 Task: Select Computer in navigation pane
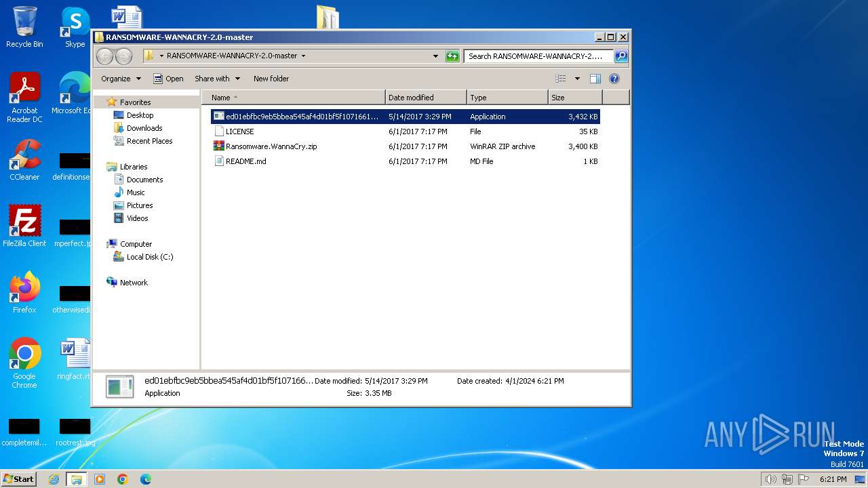(x=136, y=244)
